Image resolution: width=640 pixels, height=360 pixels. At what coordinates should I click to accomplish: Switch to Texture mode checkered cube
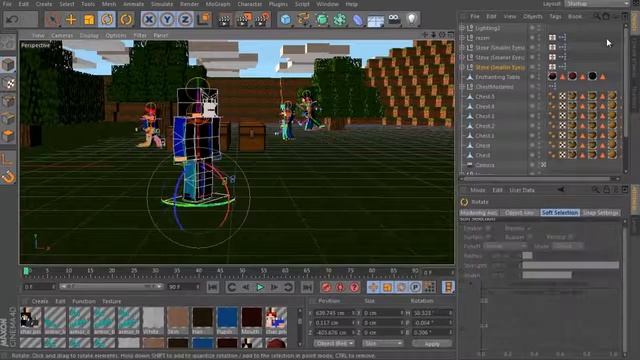pyautogui.click(x=8, y=82)
